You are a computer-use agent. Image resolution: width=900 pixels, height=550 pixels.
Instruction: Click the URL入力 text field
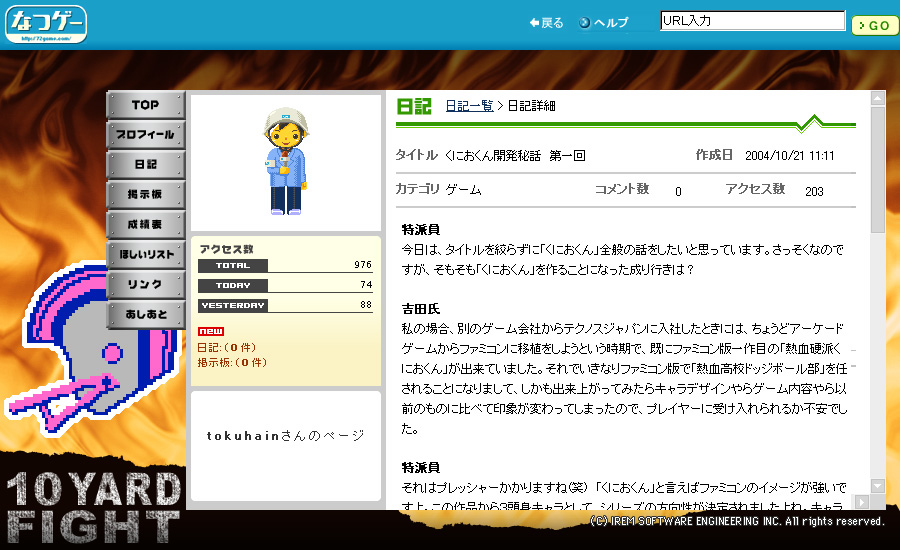[752, 21]
